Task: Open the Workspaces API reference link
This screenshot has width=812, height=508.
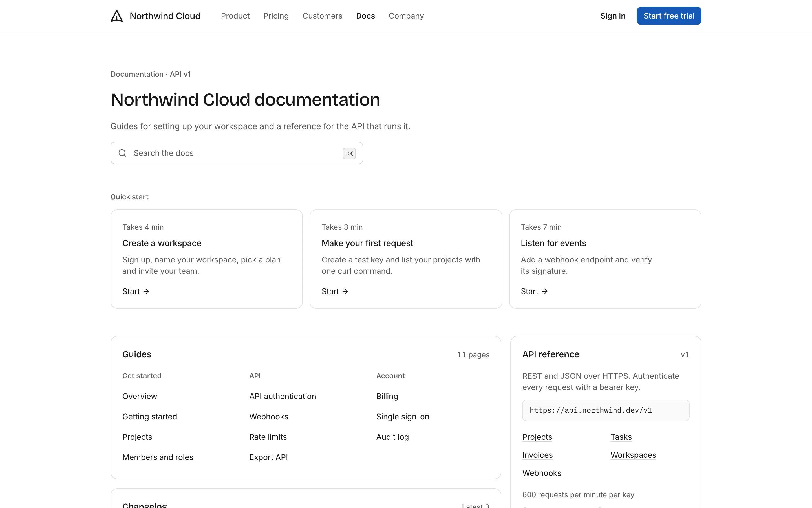Action: 633,455
